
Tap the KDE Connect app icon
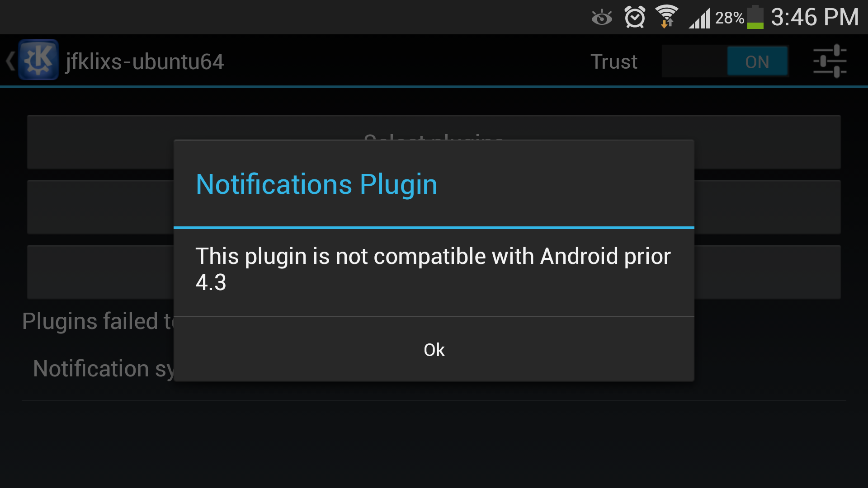(38, 60)
